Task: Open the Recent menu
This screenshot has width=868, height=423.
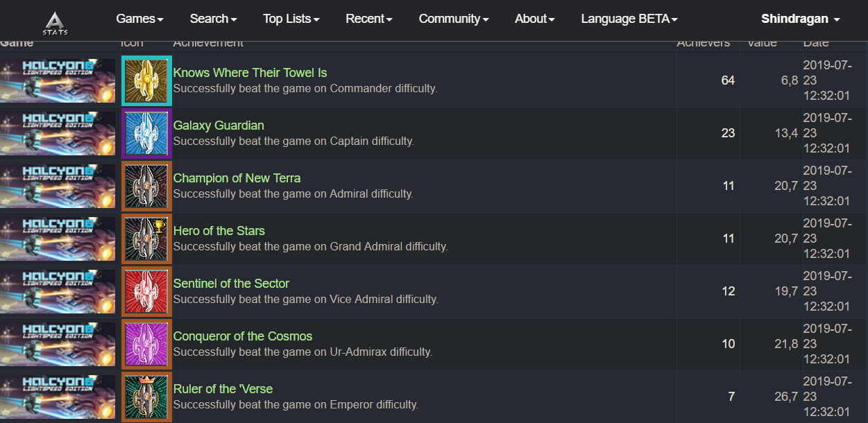Action: (368, 19)
